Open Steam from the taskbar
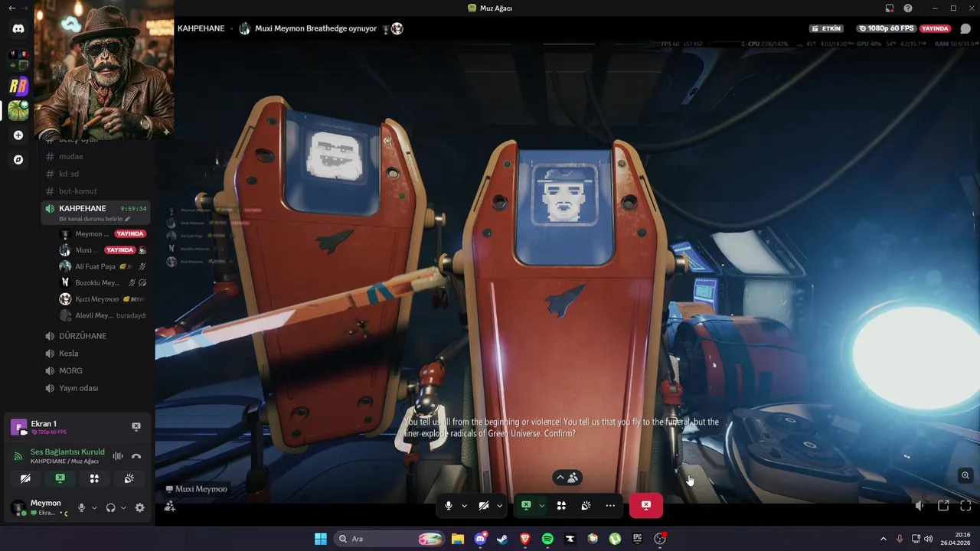The height and width of the screenshot is (551, 980). pos(502,539)
